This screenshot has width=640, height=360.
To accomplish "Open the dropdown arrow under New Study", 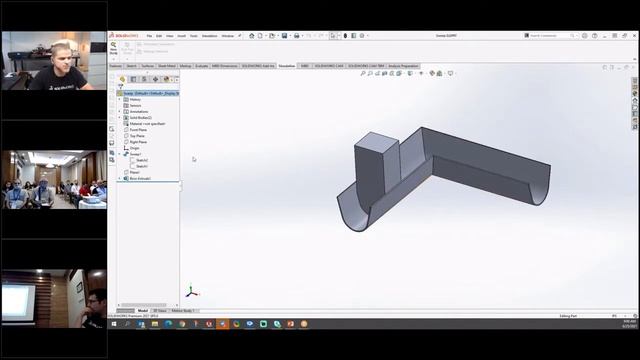I will (113, 59).
